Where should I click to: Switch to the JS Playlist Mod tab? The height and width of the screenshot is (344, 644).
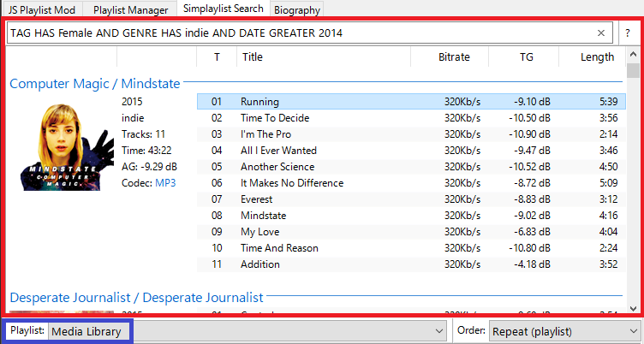point(42,9)
